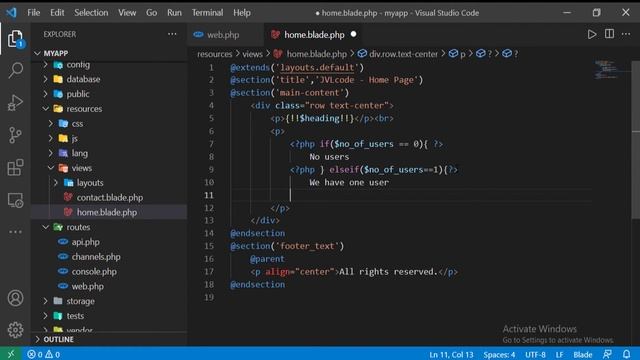This screenshot has height=360, width=640.
Task: Open the Terminal menu
Action: point(207,13)
